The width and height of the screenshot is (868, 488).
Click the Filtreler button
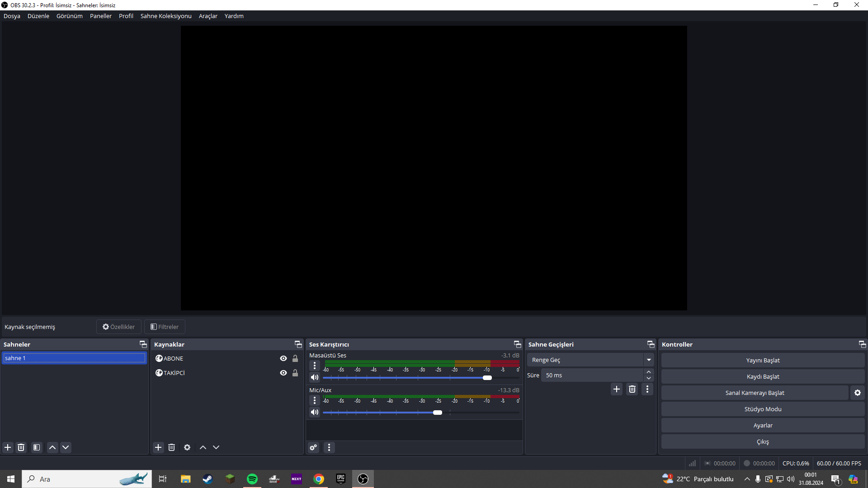tap(165, 327)
